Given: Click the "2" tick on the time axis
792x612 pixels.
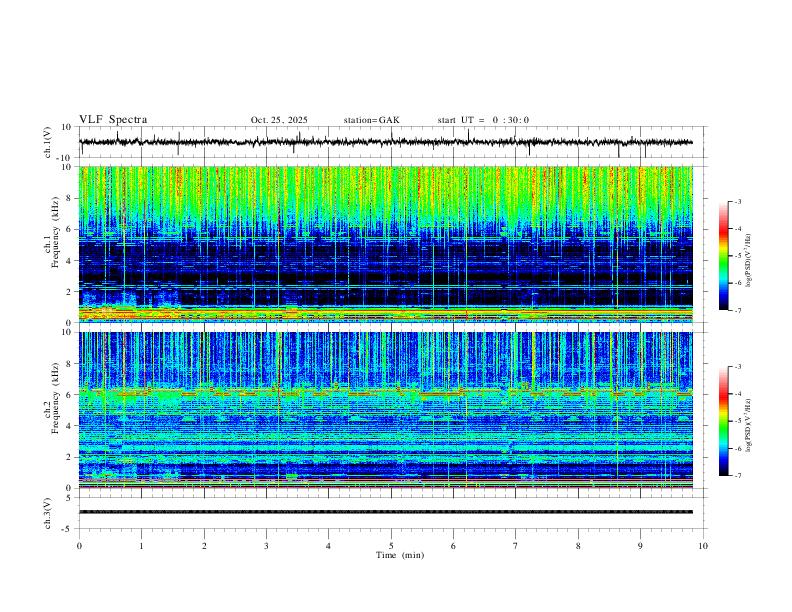Looking at the screenshot, I should click(x=204, y=546).
